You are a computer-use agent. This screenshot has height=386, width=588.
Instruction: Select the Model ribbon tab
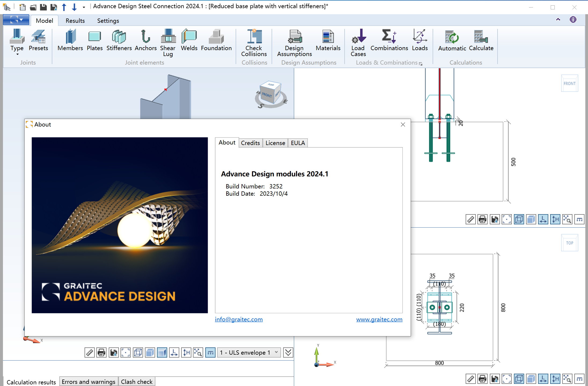point(45,21)
